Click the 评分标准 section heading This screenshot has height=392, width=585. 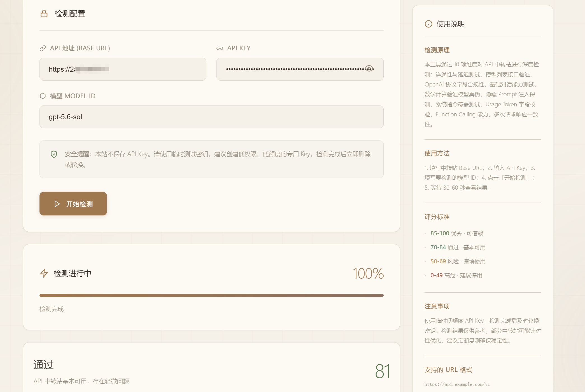tap(437, 217)
